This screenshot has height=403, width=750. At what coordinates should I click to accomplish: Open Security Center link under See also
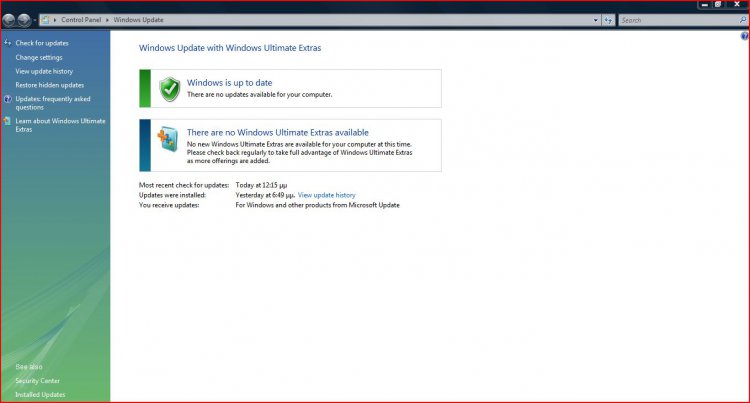coord(37,381)
